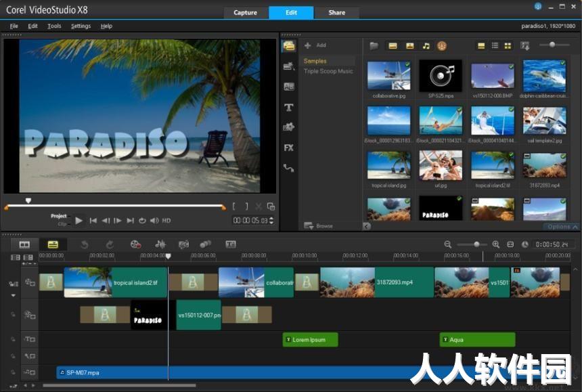Switch to Timeline view

click(53, 244)
